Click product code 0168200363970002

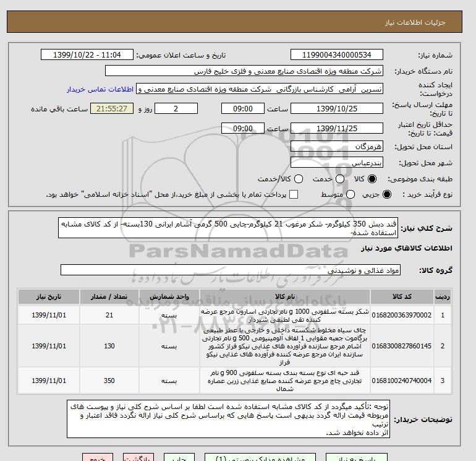click(402, 315)
